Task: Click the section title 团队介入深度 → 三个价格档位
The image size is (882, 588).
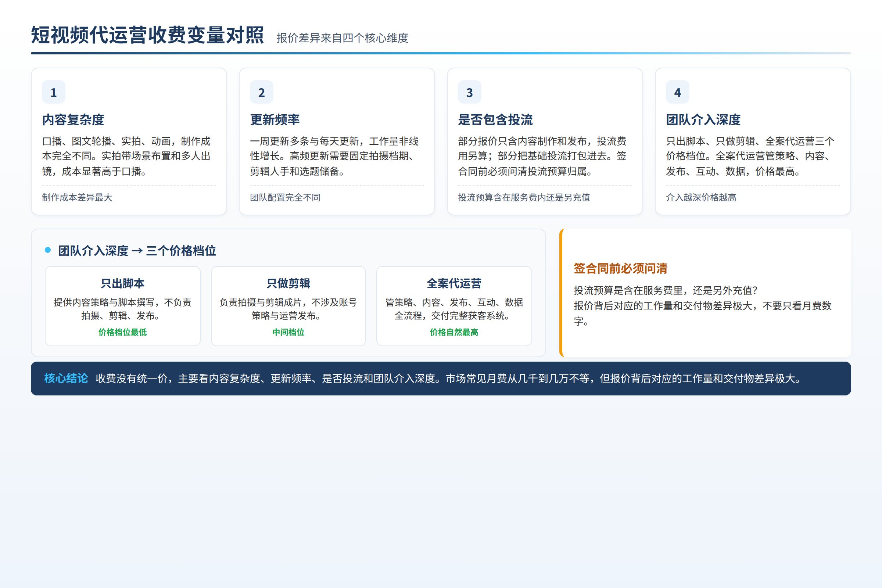Action: click(x=137, y=251)
